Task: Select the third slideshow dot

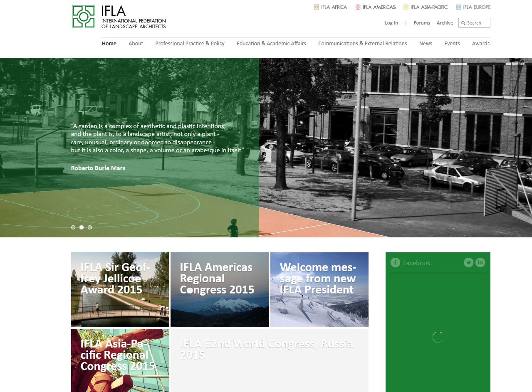Action: (x=90, y=227)
